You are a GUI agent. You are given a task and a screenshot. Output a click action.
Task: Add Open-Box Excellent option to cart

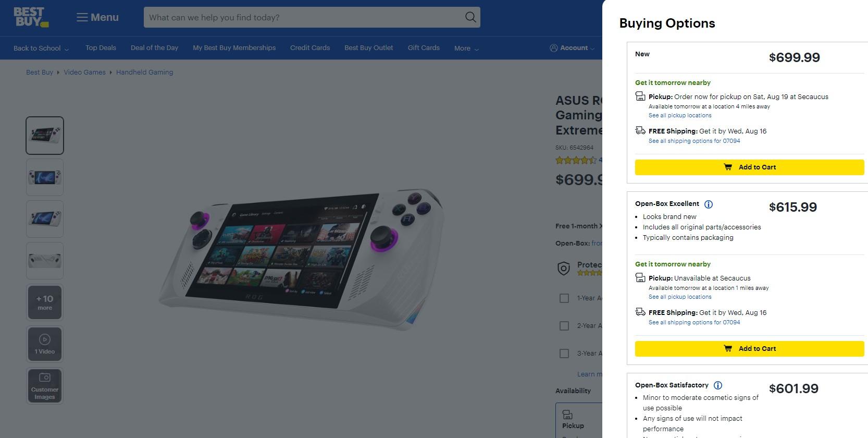(x=749, y=349)
